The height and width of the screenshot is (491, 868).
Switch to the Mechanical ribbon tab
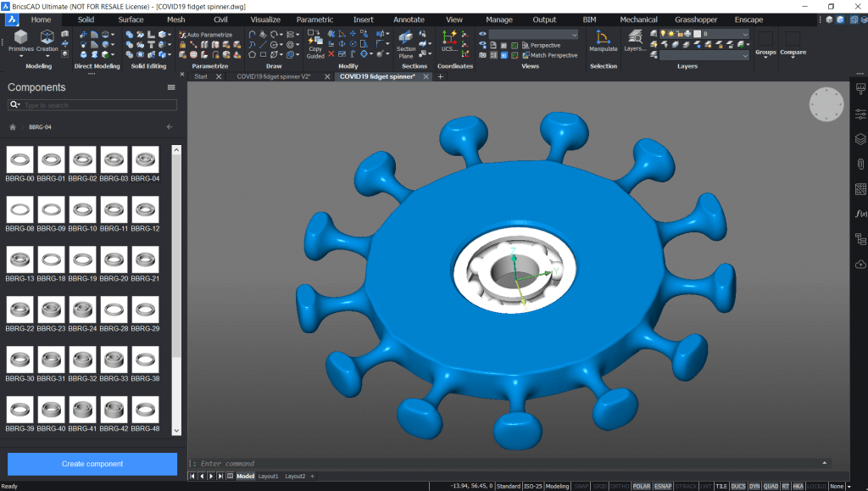click(x=638, y=19)
